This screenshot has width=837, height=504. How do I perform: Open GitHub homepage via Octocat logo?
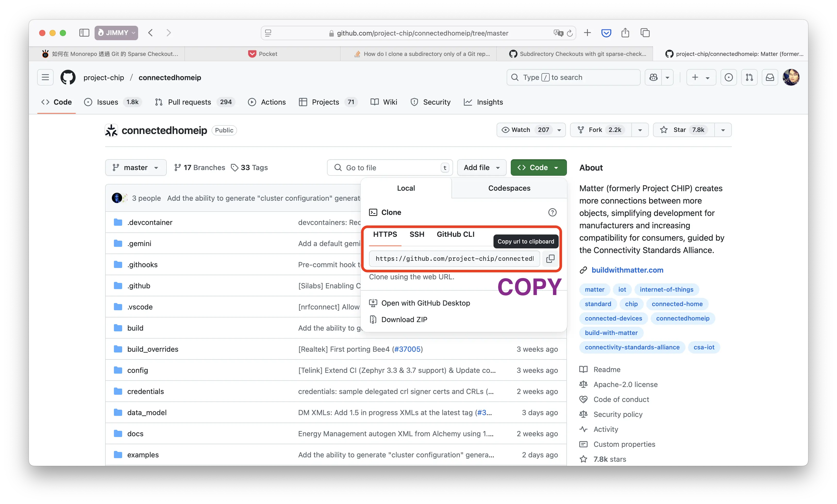click(68, 78)
